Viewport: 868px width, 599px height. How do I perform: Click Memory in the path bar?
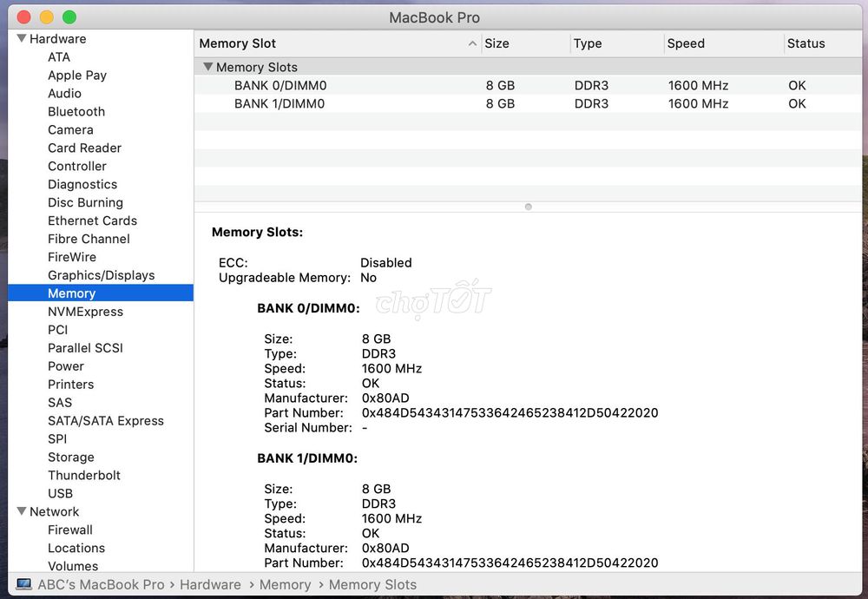click(x=285, y=584)
